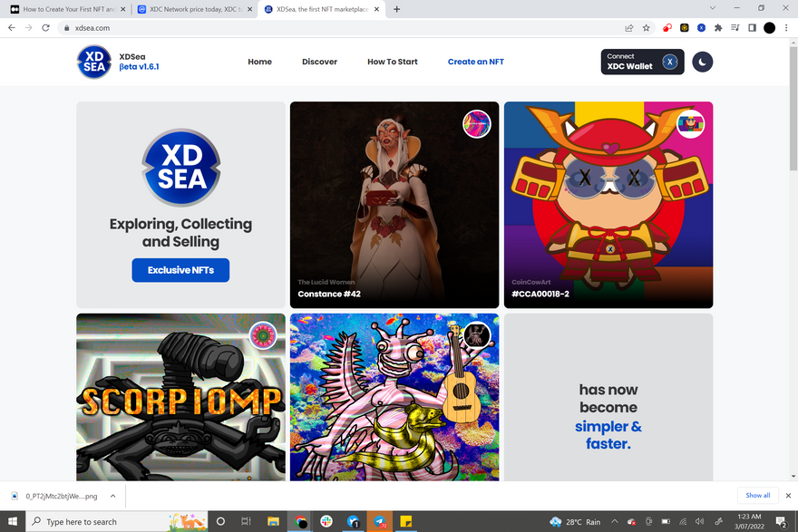Open Telegram from the taskbar
This screenshot has width=798, height=532.
click(x=380, y=521)
